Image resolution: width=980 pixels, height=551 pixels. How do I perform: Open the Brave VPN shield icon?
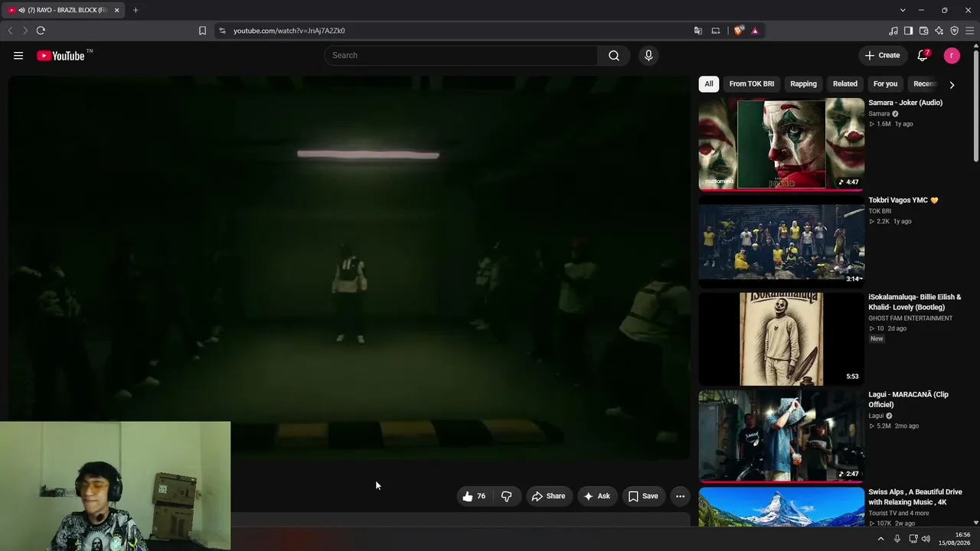(955, 31)
